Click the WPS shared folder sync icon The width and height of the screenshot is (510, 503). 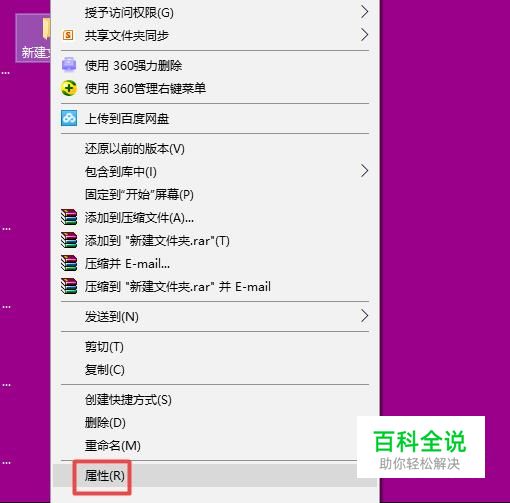click(x=68, y=35)
